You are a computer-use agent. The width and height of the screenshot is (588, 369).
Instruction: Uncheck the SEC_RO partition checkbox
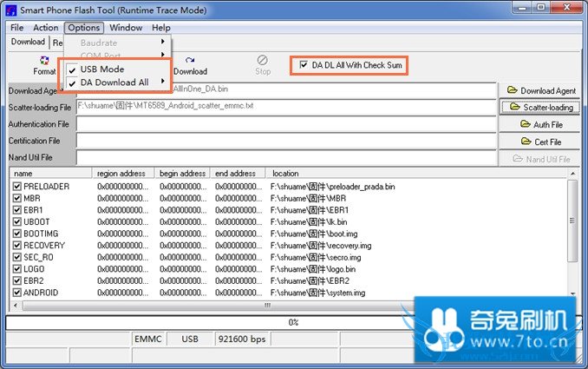[16, 257]
